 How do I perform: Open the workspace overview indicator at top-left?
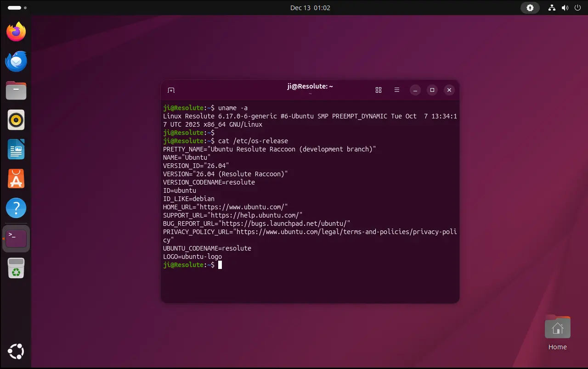[17, 8]
